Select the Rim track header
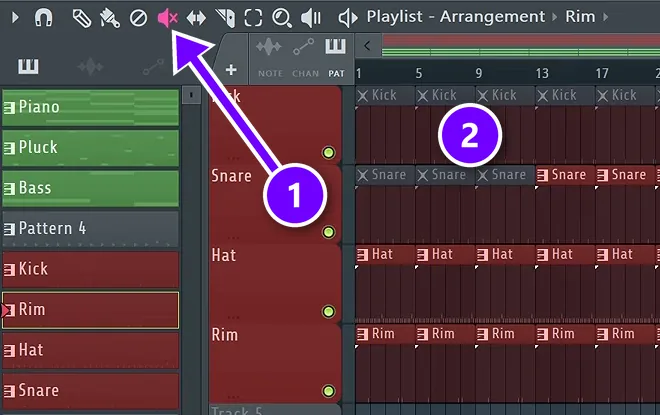This screenshot has width=660, height=415. (x=275, y=364)
